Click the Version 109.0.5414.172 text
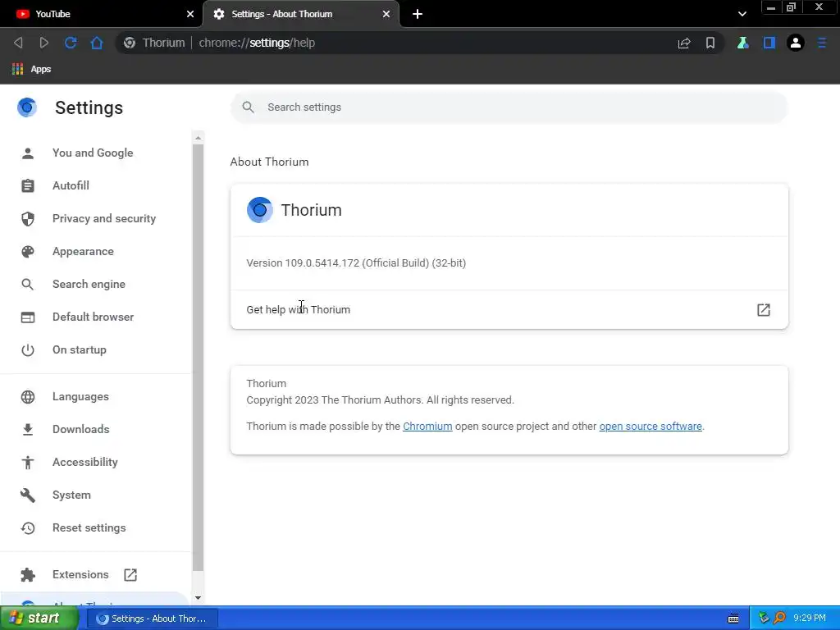 tap(356, 263)
